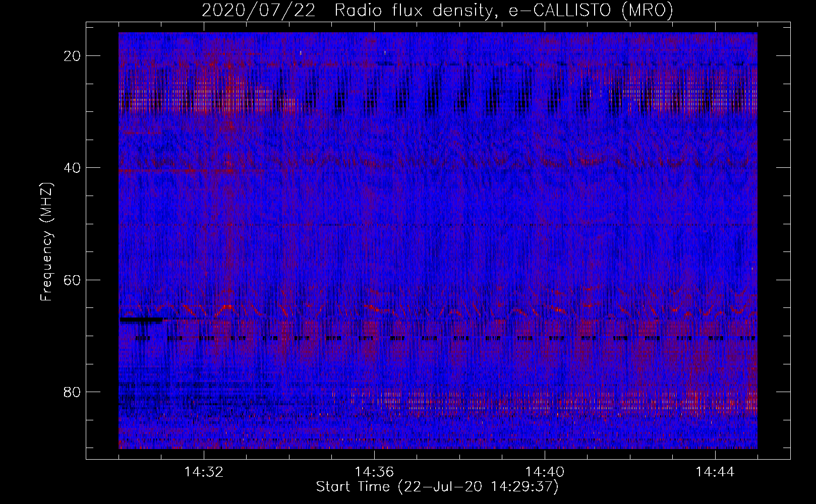Click the "Start Time (22-Jul-20 14:29:37)" label

[x=437, y=487]
